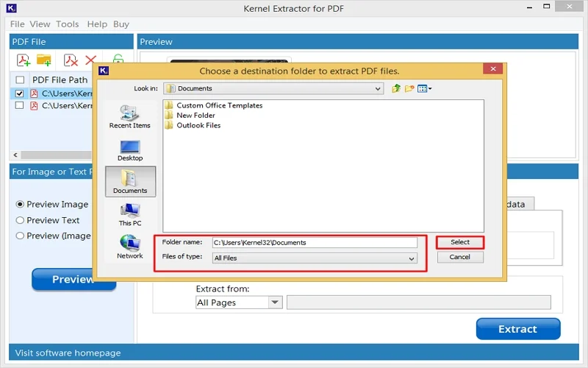588x368 pixels.
Task: Click the Cancel button in dialog
Action: tap(460, 257)
